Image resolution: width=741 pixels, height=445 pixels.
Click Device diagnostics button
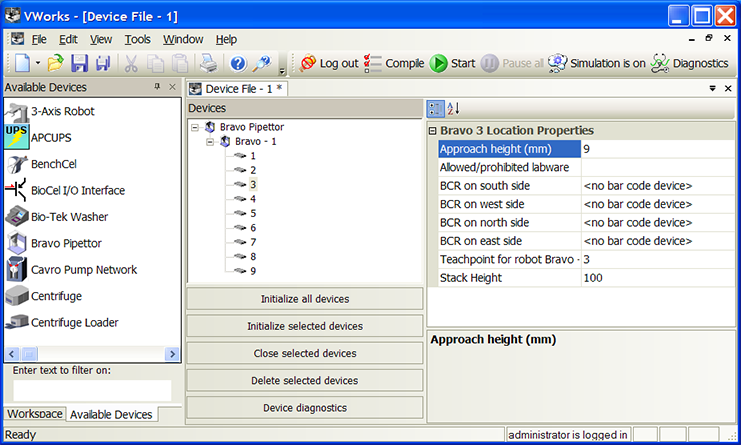(305, 408)
